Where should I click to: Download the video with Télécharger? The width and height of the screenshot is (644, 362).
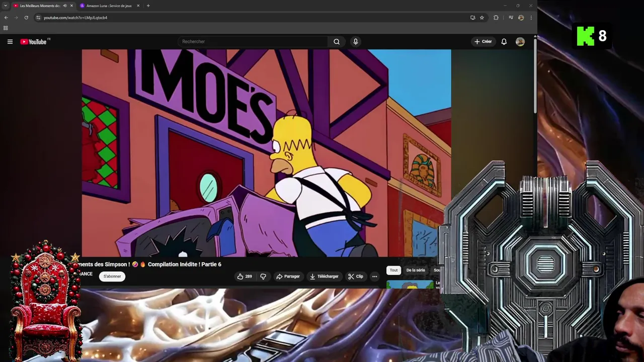pyautogui.click(x=324, y=277)
